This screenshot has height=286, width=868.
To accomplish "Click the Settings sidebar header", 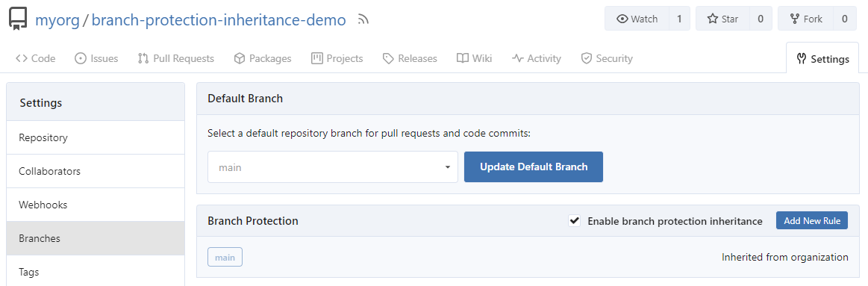I will click(x=96, y=103).
